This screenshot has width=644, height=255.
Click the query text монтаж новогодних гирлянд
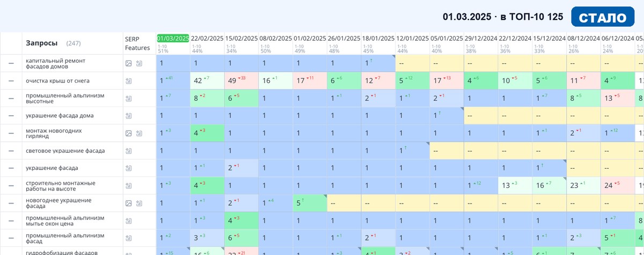pos(54,133)
